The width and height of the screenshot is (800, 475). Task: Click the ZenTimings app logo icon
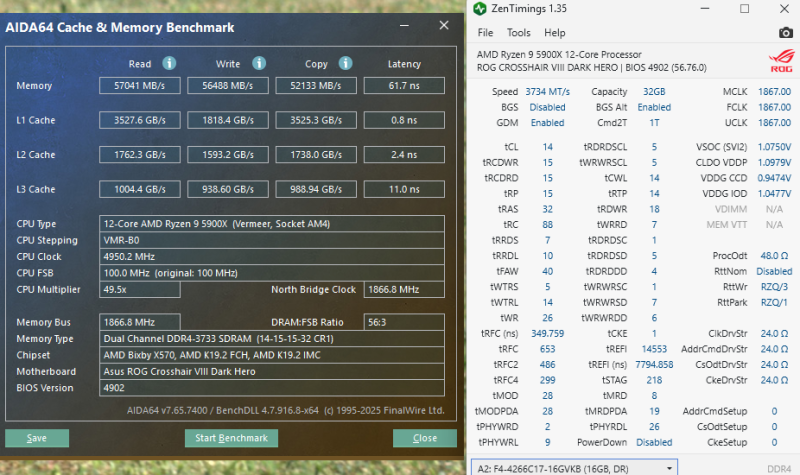pos(480,9)
